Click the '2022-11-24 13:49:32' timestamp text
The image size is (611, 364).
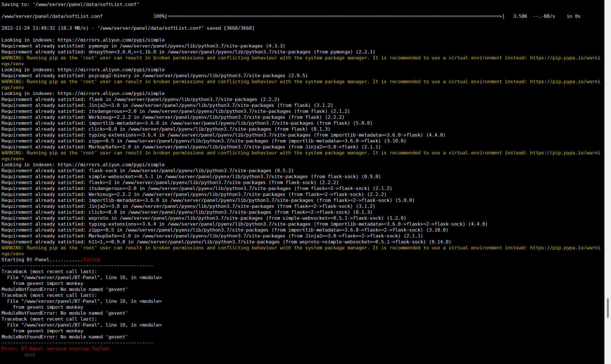point(28,28)
